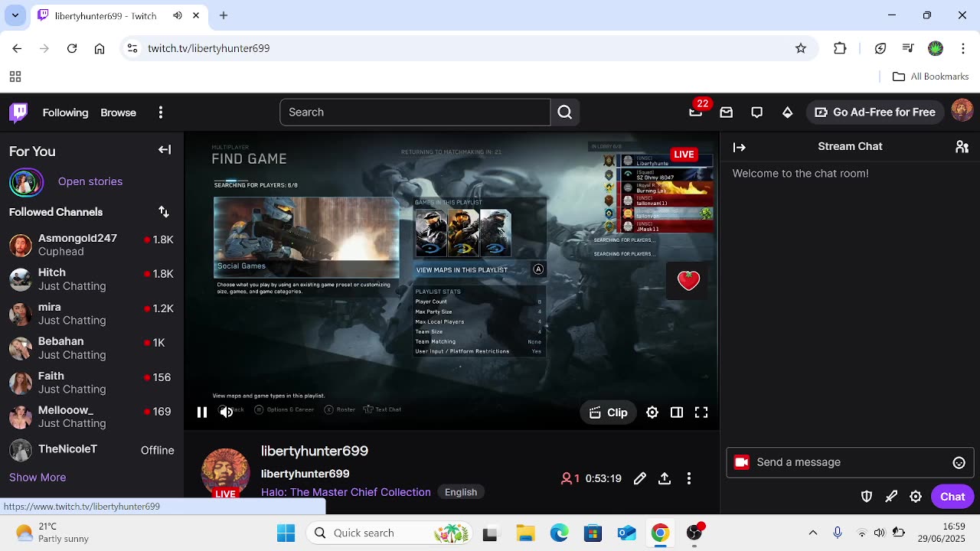
Task: Open the Twitch more options menu beside Browse
Action: pos(161,112)
